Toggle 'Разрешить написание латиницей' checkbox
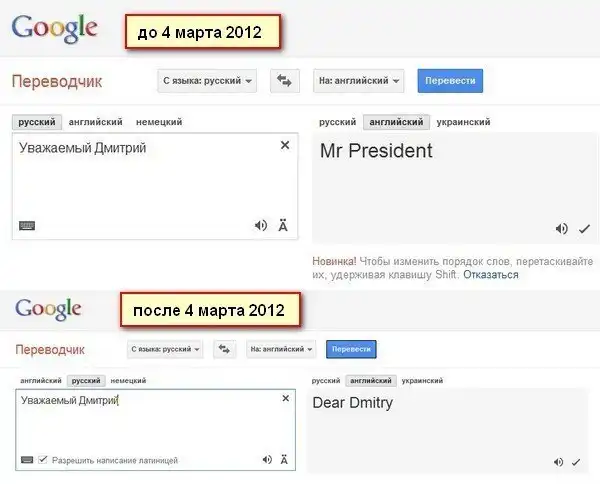Viewport: 600px width, 484px height. 43,460
